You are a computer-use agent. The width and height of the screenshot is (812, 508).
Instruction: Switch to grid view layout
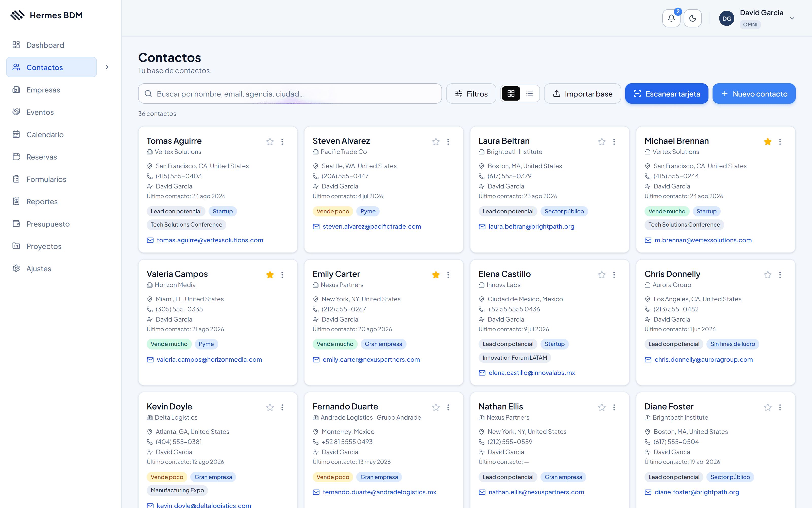tap(511, 93)
